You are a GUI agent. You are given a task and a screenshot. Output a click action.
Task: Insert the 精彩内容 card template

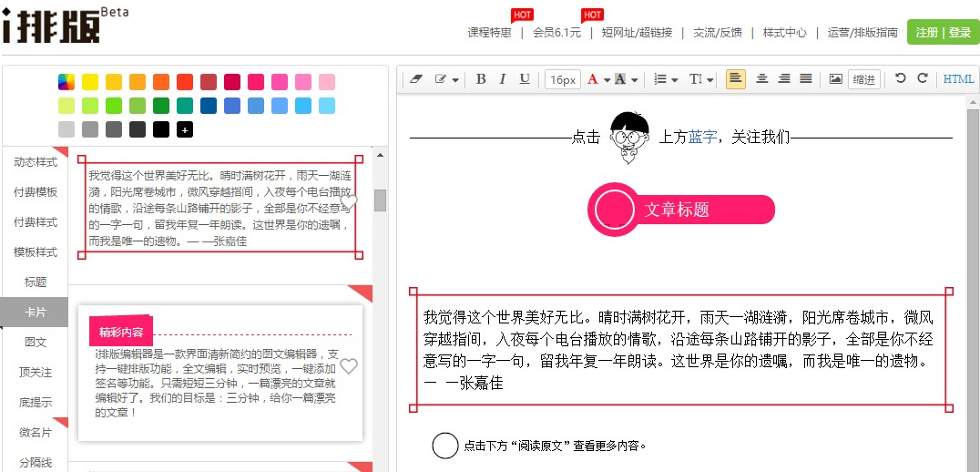220,373
